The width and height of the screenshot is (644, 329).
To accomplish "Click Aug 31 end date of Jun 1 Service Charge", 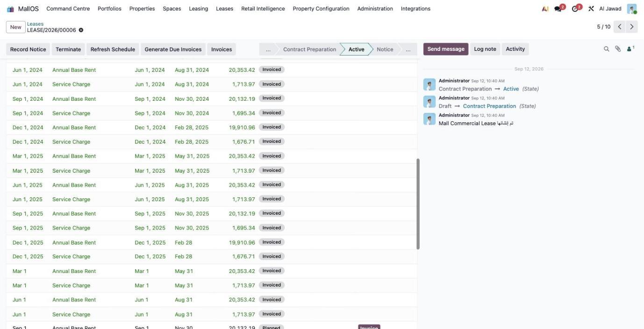I will click(x=184, y=315).
